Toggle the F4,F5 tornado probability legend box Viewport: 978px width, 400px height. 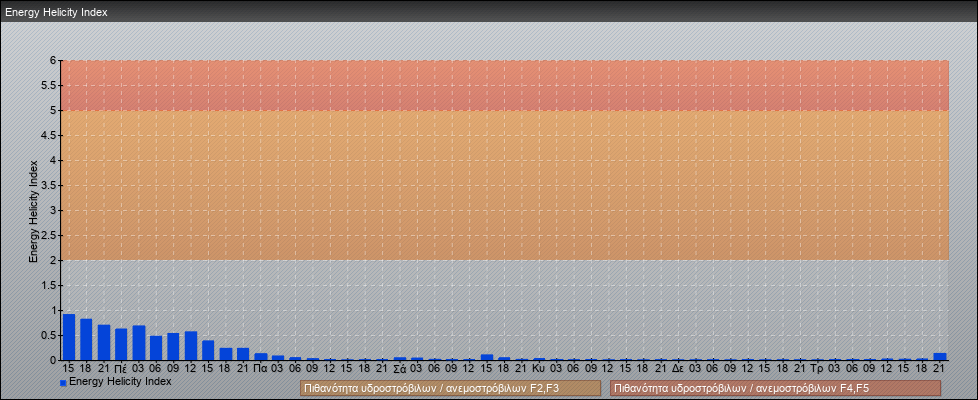775,388
